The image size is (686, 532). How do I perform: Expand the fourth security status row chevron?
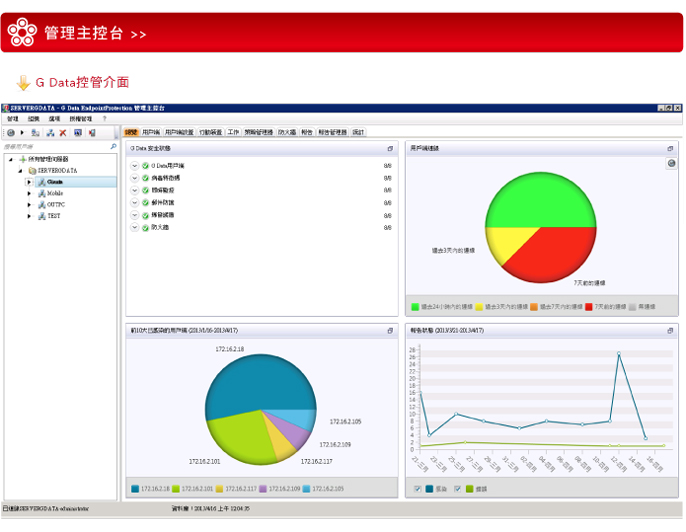pyautogui.click(x=135, y=203)
